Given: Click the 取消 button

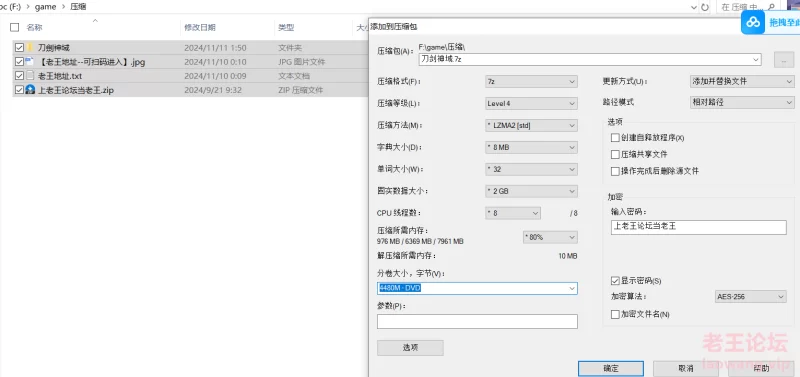Looking at the screenshot, I should click(x=686, y=368).
